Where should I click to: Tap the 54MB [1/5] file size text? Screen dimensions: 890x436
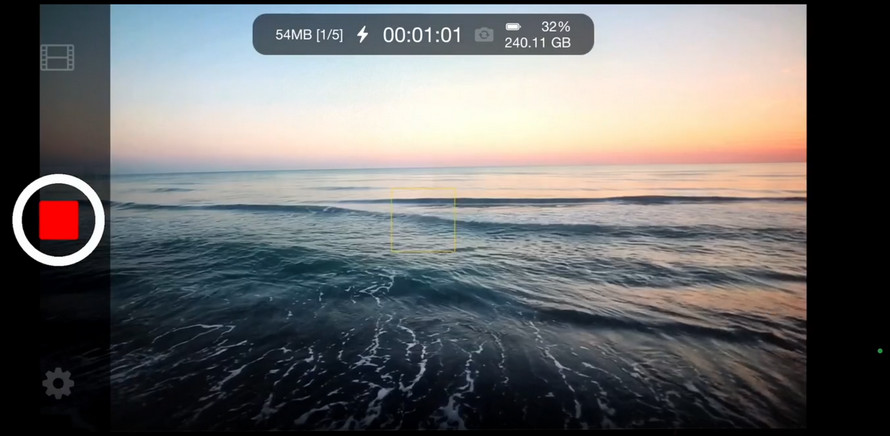pos(309,35)
